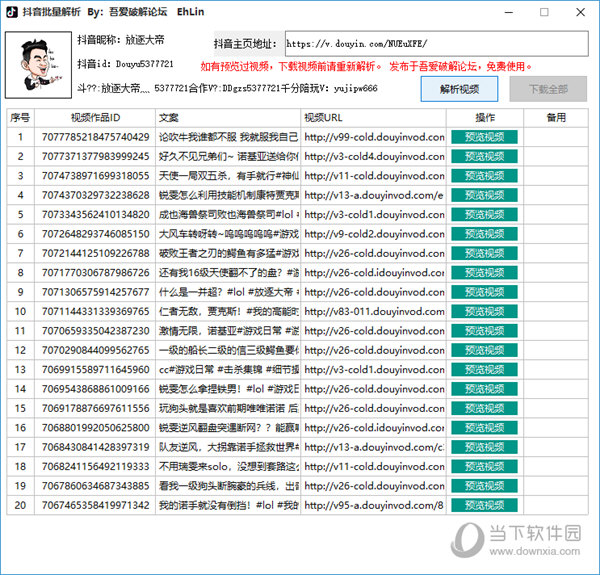The width and height of the screenshot is (600, 575).
Task: Select video ID 7072144125109226788
Action: [96, 253]
